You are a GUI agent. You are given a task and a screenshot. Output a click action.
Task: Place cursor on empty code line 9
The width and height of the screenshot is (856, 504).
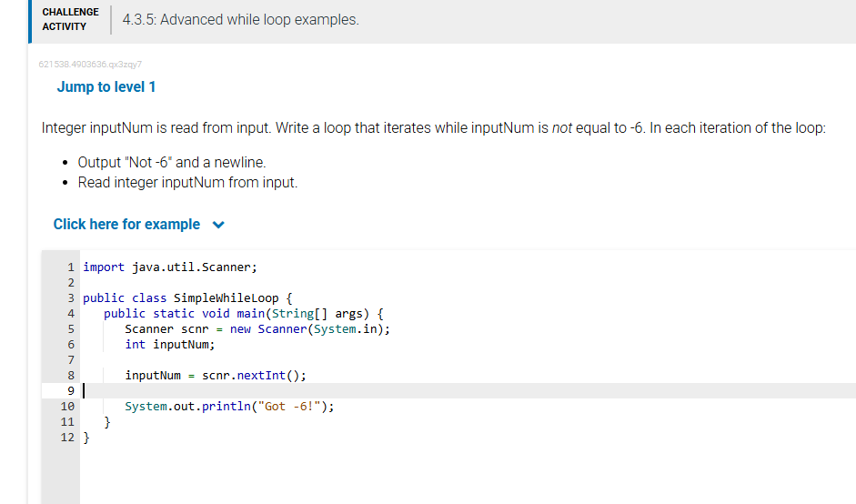(x=468, y=390)
